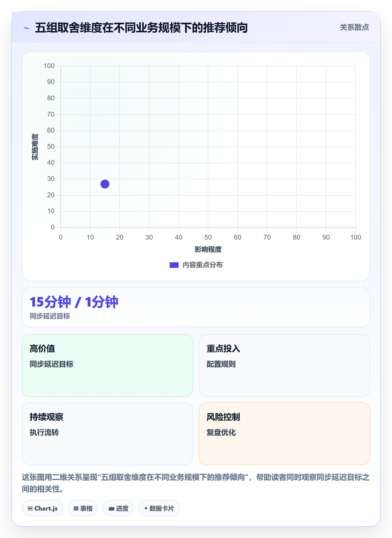392x538 pixels.
Task: Open the 持续观察 quadrant card
Action: tap(108, 434)
